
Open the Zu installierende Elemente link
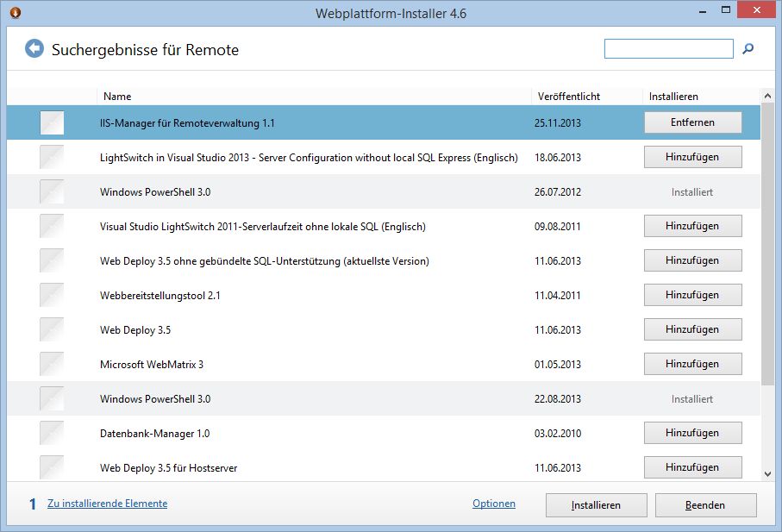coord(107,504)
